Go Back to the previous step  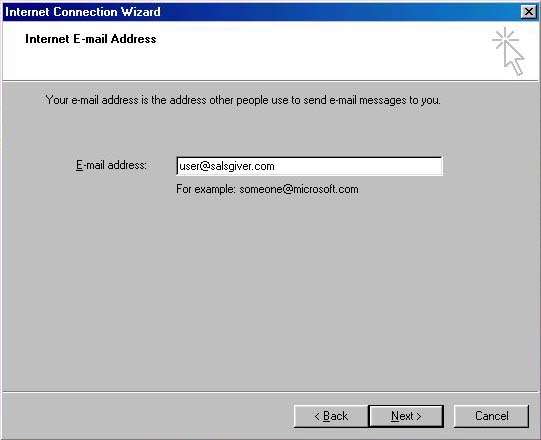click(x=331, y=416)
